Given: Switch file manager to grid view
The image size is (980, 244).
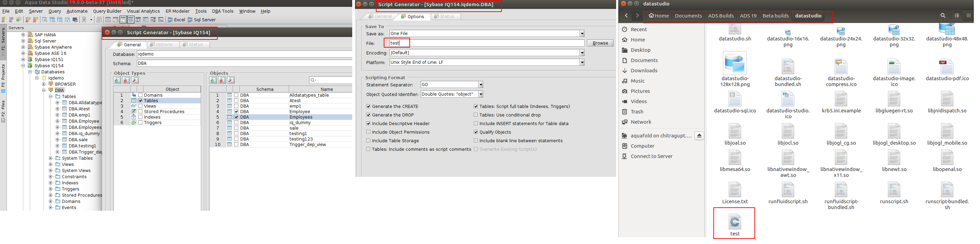Looking at the screenshot, I should click(x=969, y=16).
